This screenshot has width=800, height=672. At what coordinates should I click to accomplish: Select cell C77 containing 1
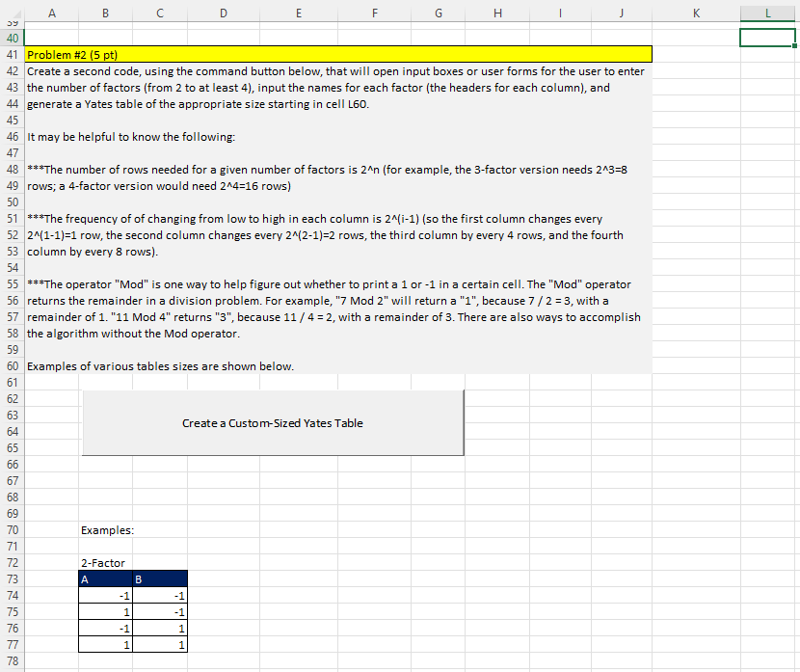tap(160, 644)
